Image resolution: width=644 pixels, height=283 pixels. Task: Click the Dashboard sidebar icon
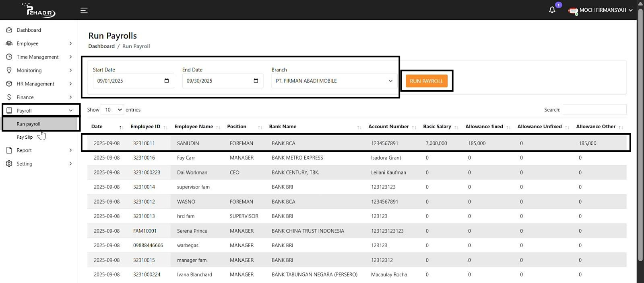pos(9,30)
